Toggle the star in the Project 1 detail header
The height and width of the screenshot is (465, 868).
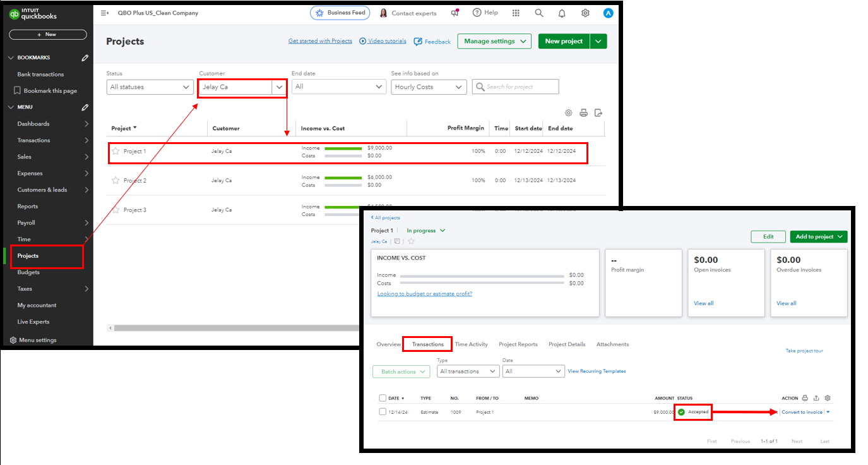pos(411,241)
